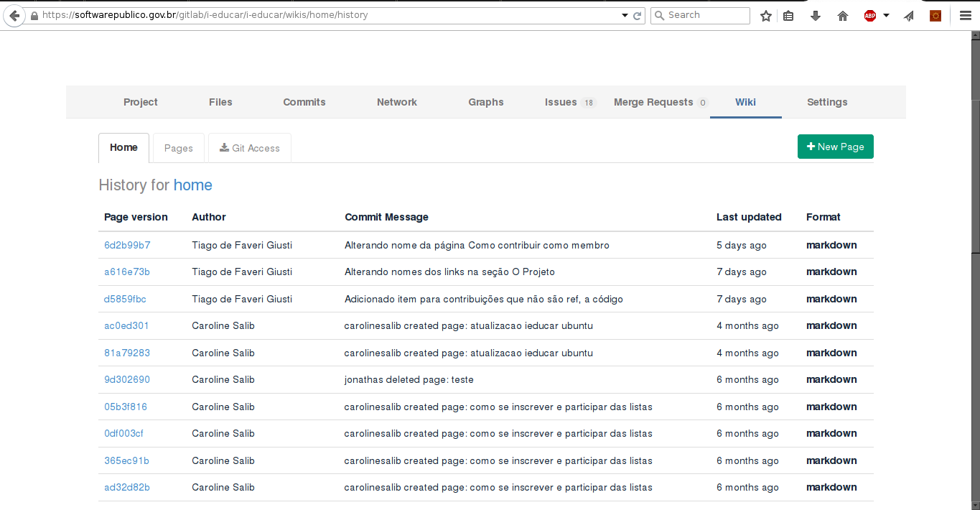Open the Git Access tab

(x=250, y=148)
